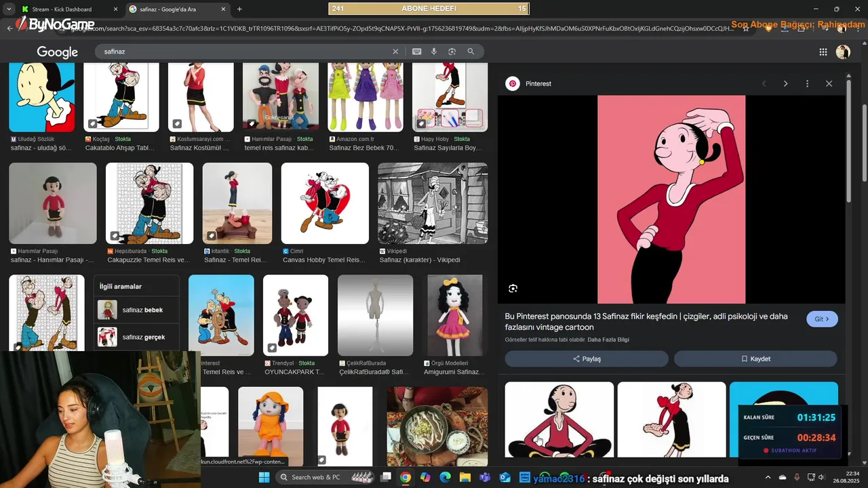Open the on-screen keyboard input tool
868x488 pixels.
(416, 52)
